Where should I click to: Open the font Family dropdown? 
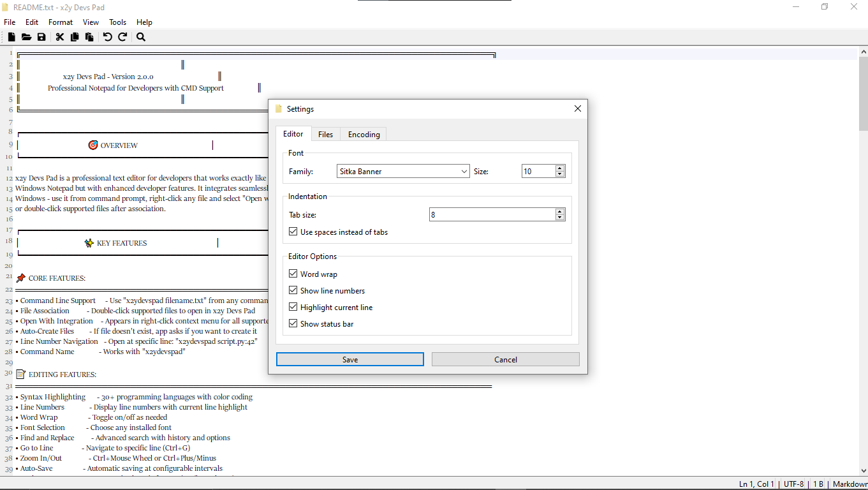click(x=403, y=171)
